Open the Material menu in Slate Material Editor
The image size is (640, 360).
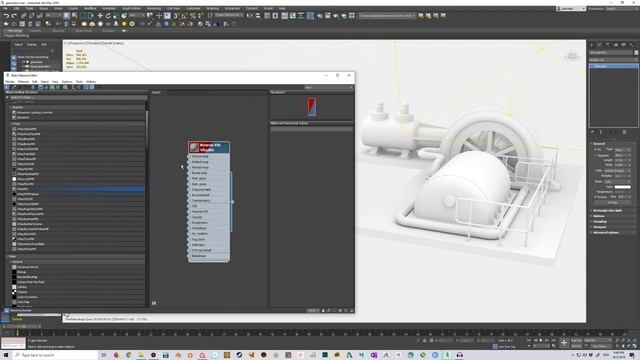pos(23,82)
